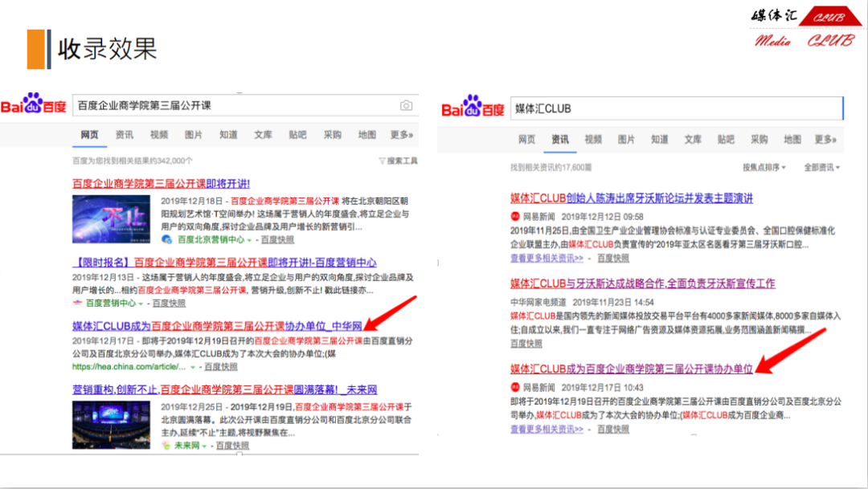Open 更多» tab on the right search page

click(x=825, y=139)
